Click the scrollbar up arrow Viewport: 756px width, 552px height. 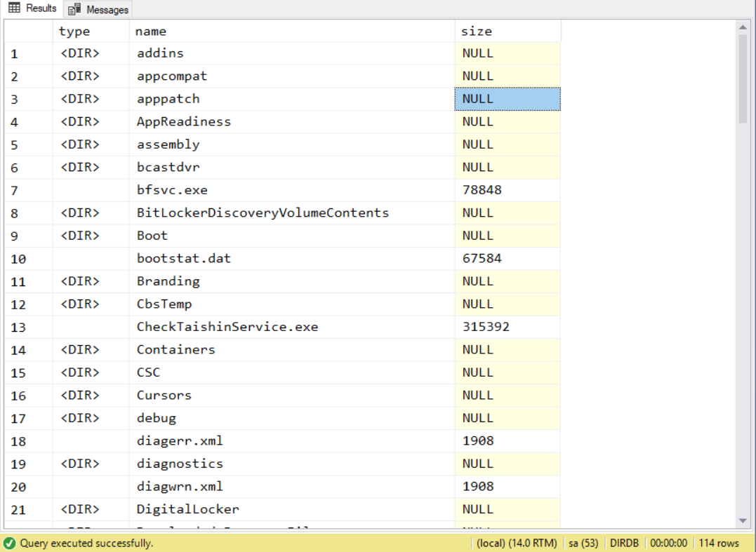point(743,27)
